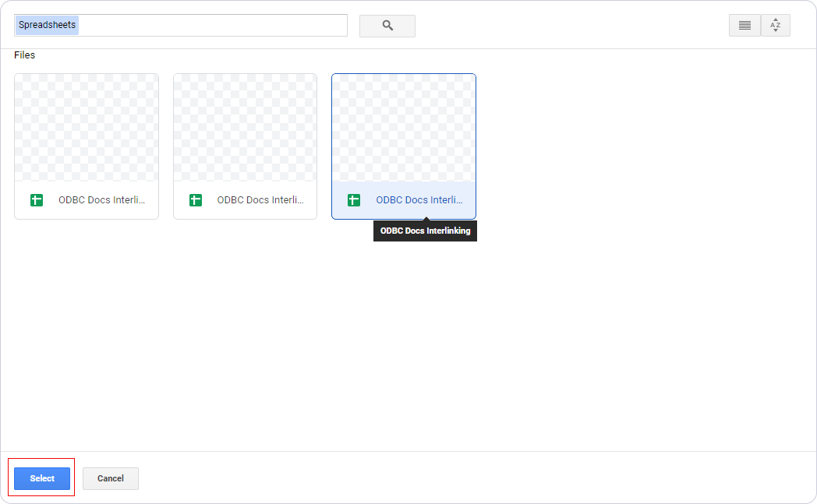The width and height of the screenshot is (817, 504).
Task: Switch to list view layout
Action: 744,26
